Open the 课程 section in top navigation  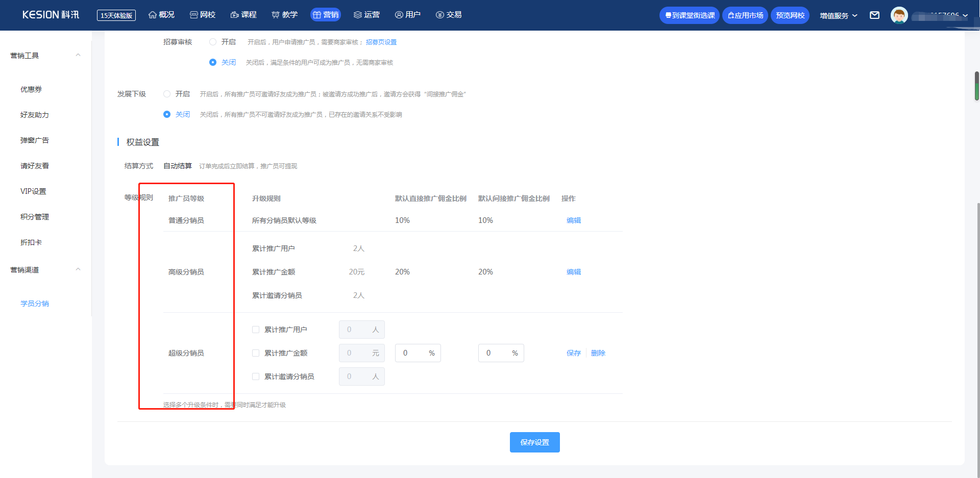point(243,15)
